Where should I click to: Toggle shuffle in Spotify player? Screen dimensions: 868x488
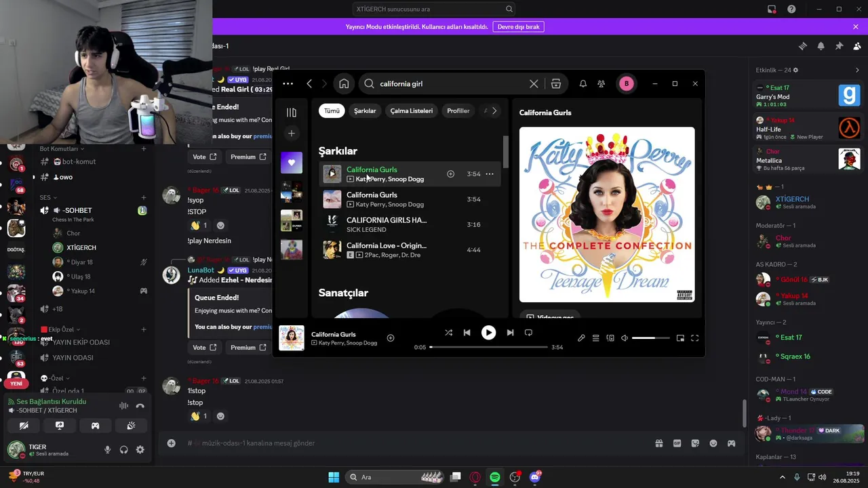(448, 333)
